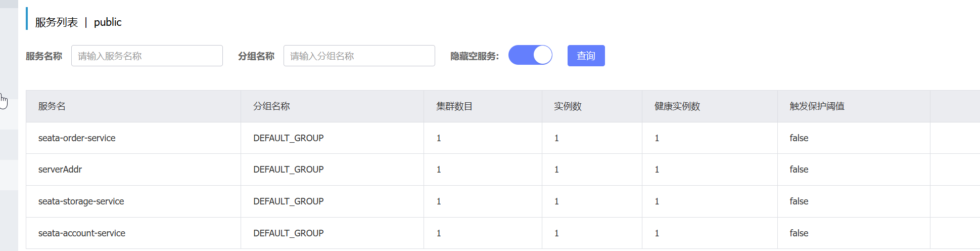980x251 pixels.
Task: Click false value in seata-account-service row
Action: point(799,233)
